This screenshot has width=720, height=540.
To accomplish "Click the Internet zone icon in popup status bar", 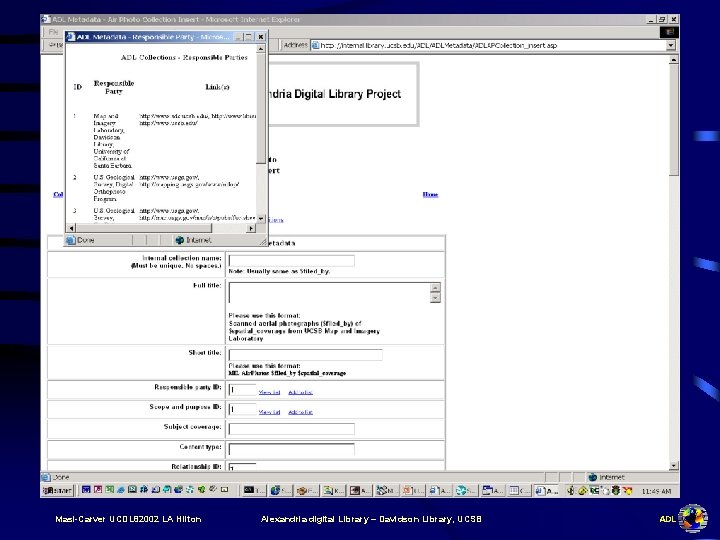I will pyautogui.click(x=180, y=240).
